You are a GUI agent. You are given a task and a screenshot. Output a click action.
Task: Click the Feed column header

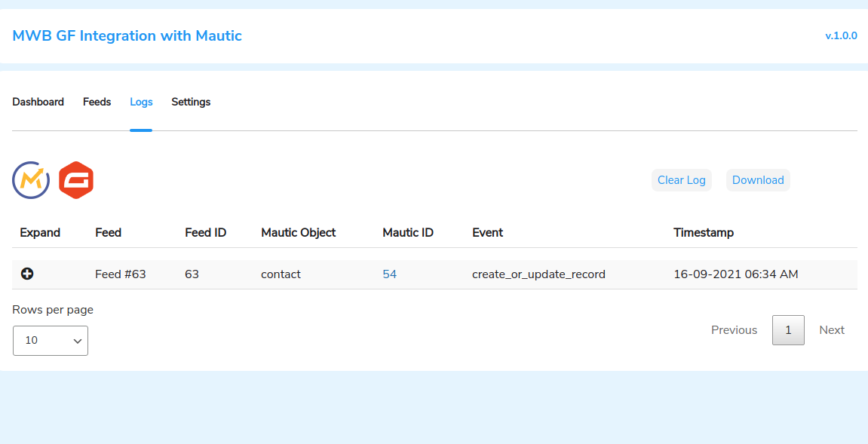tap(108, 232)
